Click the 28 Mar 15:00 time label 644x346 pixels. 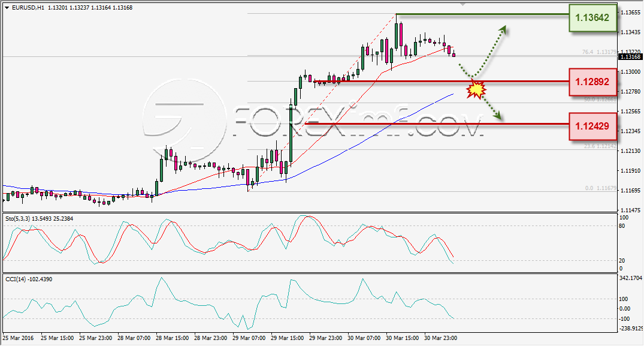point(172,338)
